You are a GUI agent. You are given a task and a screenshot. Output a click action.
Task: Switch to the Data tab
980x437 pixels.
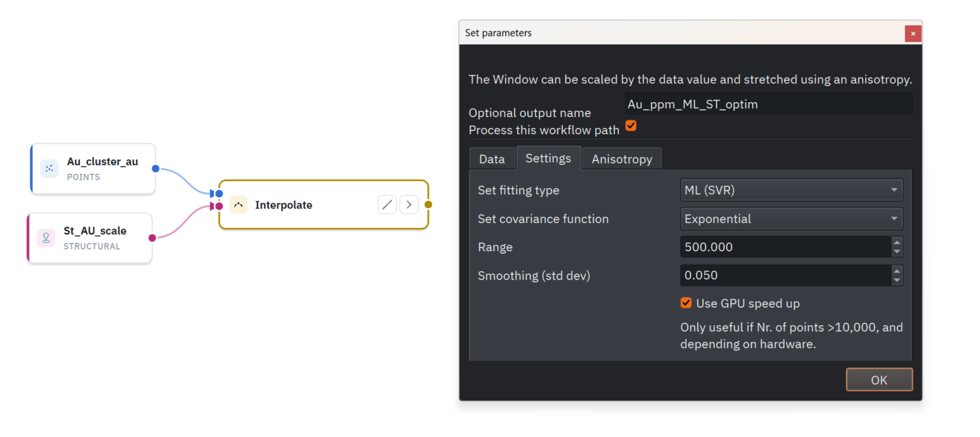coord(492,159)
